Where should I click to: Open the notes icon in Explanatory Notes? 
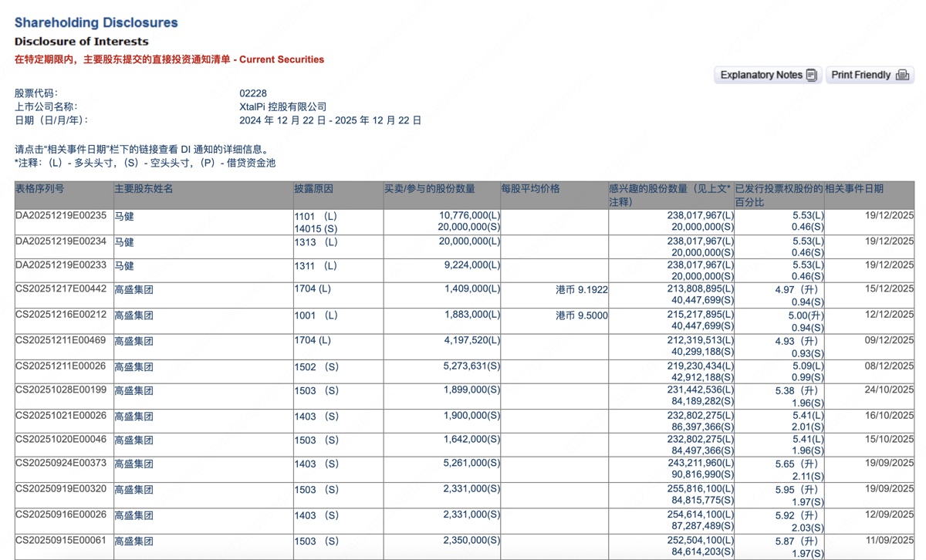point(811,75)
